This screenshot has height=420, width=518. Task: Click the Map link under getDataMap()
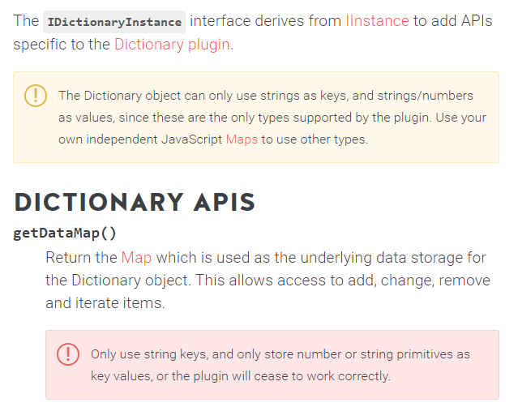(136, 257)
